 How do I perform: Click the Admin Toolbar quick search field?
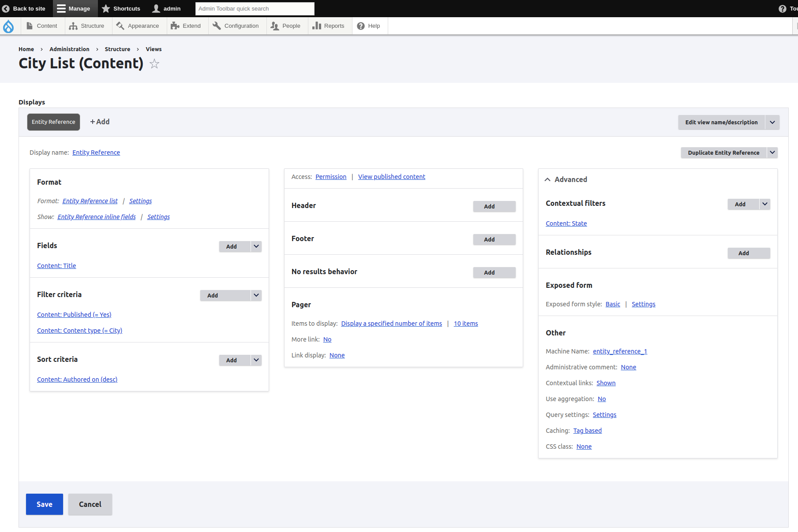coord(255,8)
